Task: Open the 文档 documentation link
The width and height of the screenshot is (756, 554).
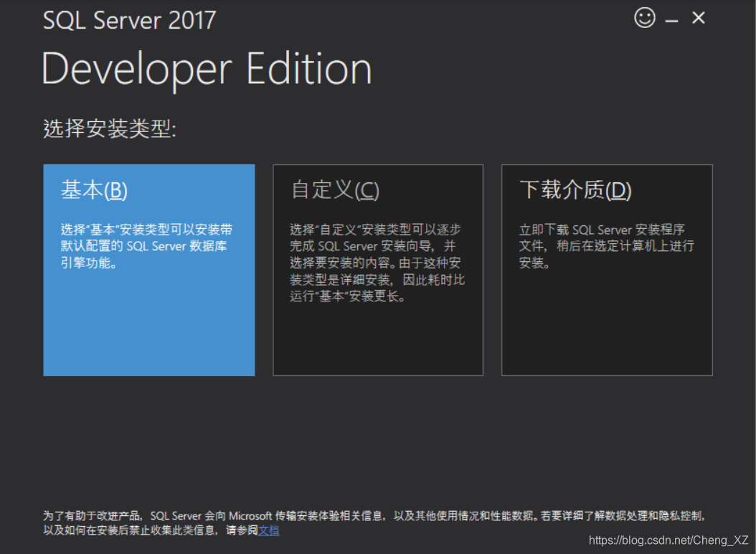Action: pos(268,530)
